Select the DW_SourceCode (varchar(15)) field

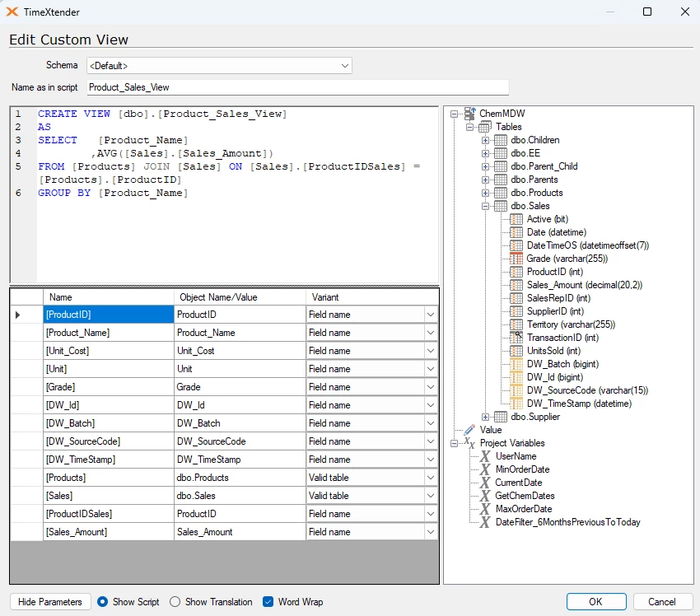pyautogui.click(x=587, y=390)
